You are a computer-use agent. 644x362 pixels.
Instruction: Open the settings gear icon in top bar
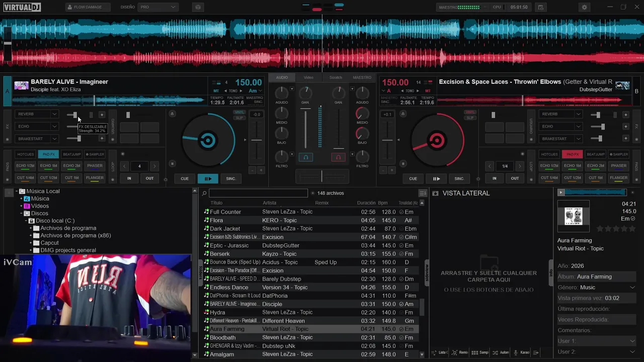click(x=584, y=7)
